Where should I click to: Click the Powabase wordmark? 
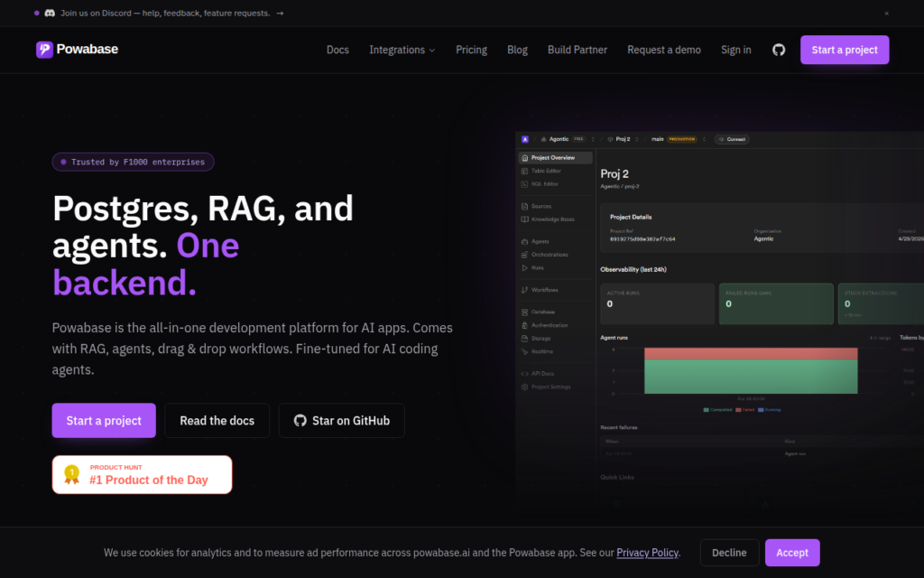[88, 50]
